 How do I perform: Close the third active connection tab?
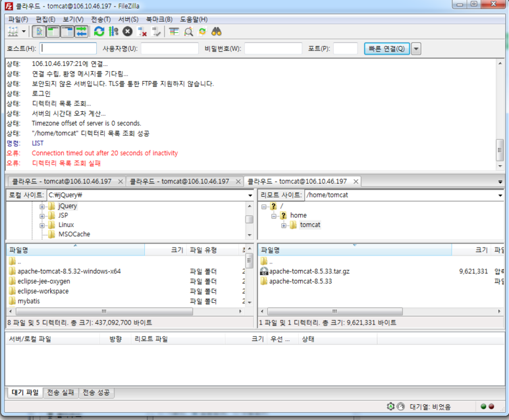(x=356, y=182)
